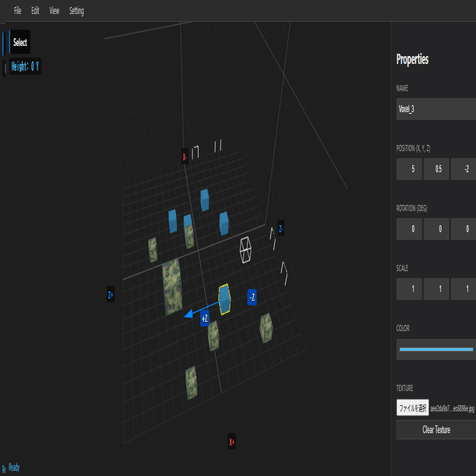
Task: Edit the Scale Y field
Action: point(436,289)
